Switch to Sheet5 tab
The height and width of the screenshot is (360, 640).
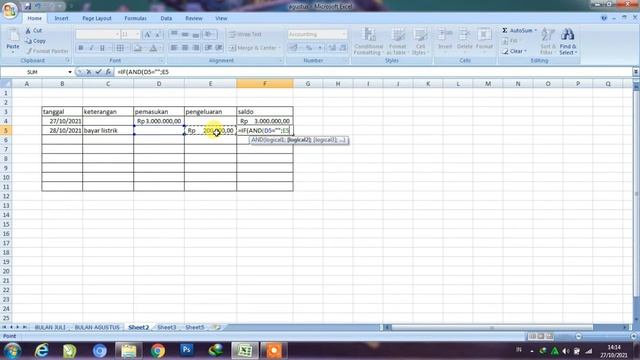point(194,327)
